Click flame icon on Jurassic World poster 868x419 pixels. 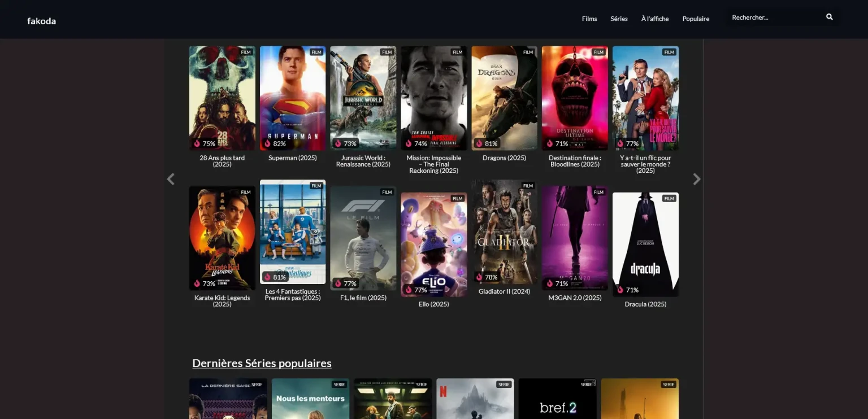(x=338, y=143)
